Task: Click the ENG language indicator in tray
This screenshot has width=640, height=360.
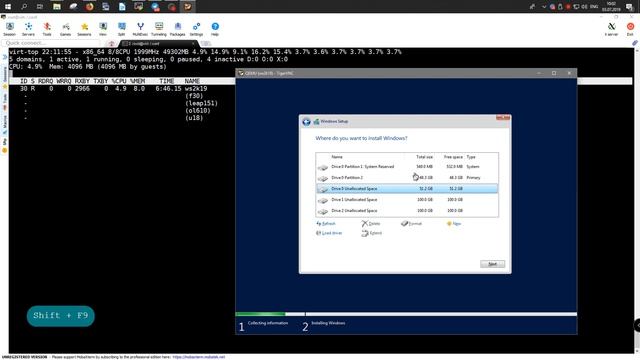Action: click(x=594, y=7)
